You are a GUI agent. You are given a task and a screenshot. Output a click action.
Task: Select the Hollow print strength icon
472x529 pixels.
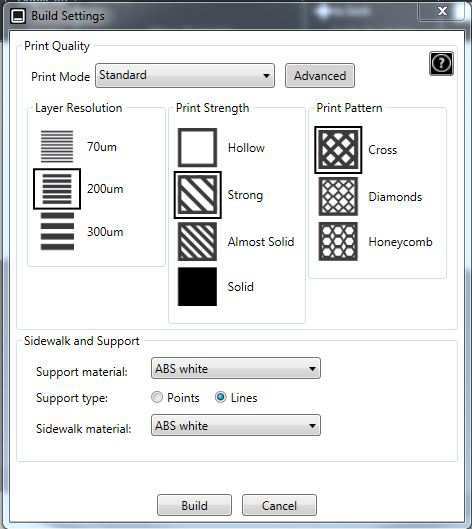point(197,147)
